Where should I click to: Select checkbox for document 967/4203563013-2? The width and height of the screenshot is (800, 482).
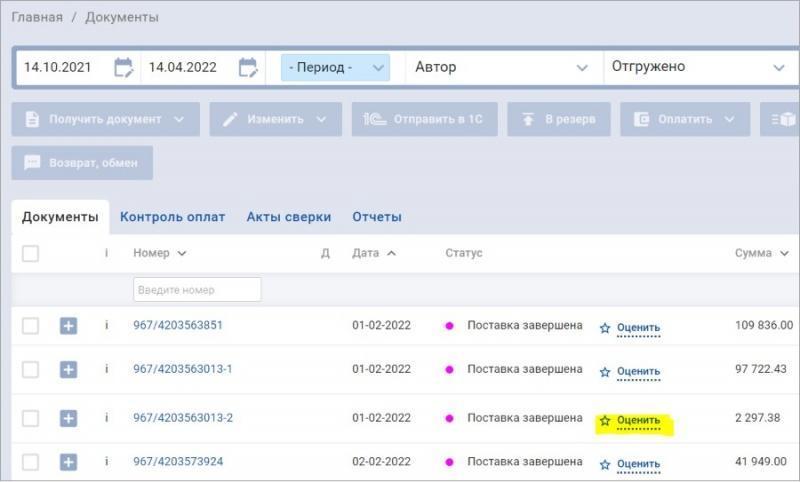tap(30, 418)
